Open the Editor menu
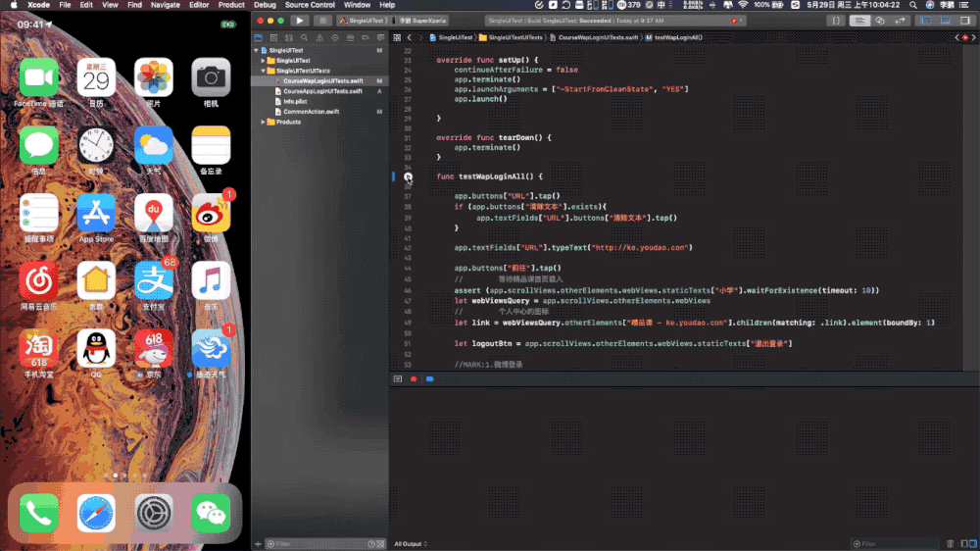980x551 pixels. click(x=199, y=5)
